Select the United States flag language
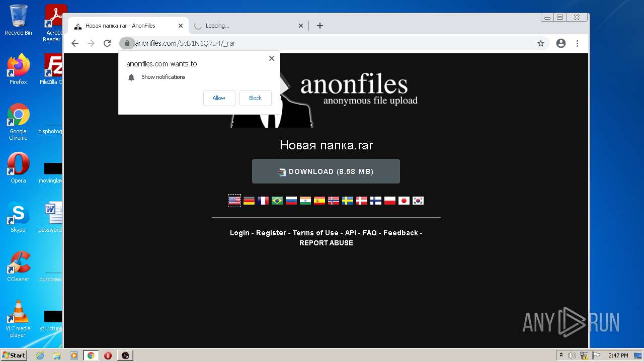 click(x=234, y=201)
